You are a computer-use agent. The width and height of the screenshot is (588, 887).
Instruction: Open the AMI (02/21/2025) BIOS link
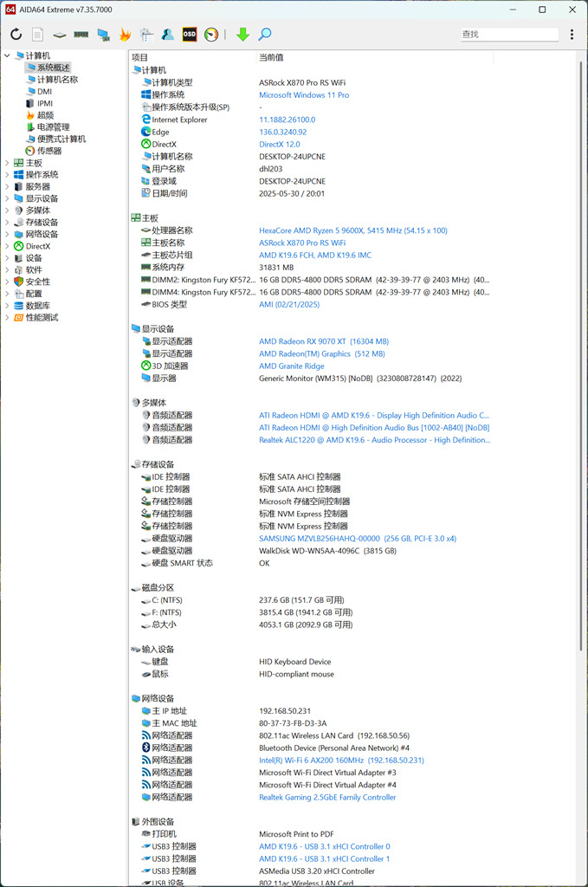(289, 304)
